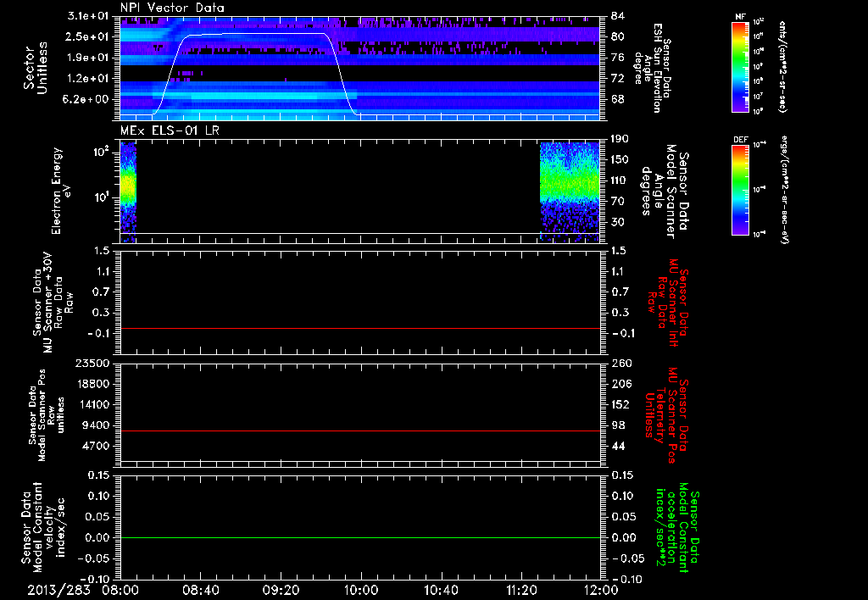868x600 pixels.
Task: Click the '-0.05' velocity tick on left axis
Action: (95, 558)
